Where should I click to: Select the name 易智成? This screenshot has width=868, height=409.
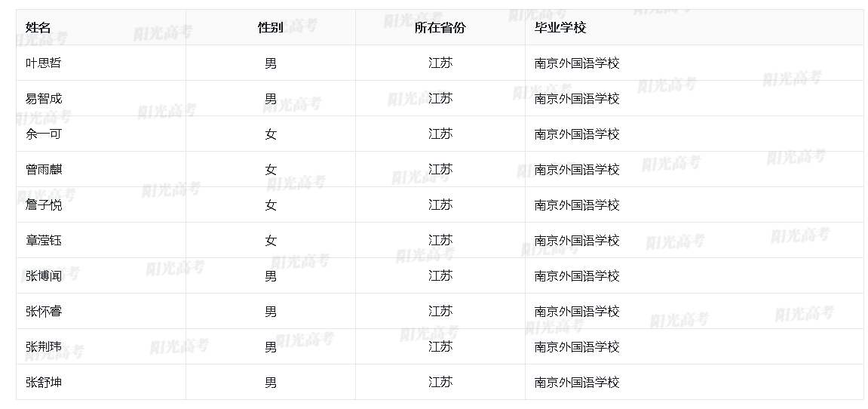click(x=44, y=99)
